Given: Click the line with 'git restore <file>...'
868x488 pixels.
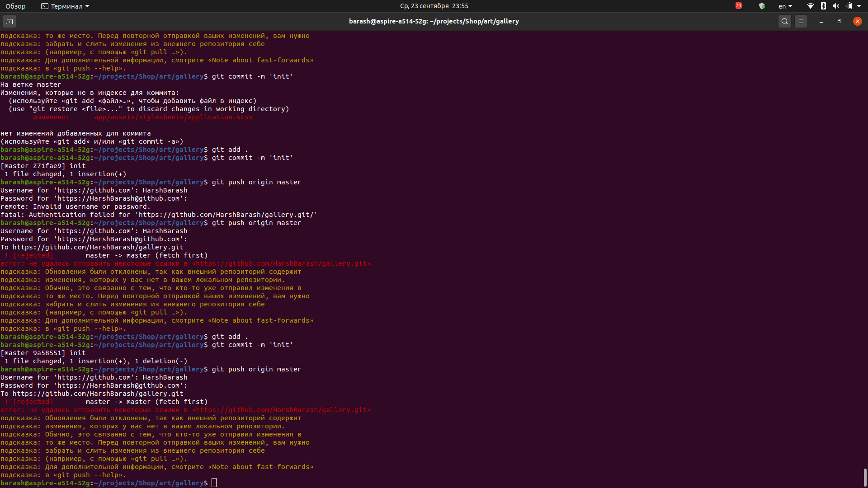Looking at the screenshot, I should pyautogui.click(x=149, y=109).
